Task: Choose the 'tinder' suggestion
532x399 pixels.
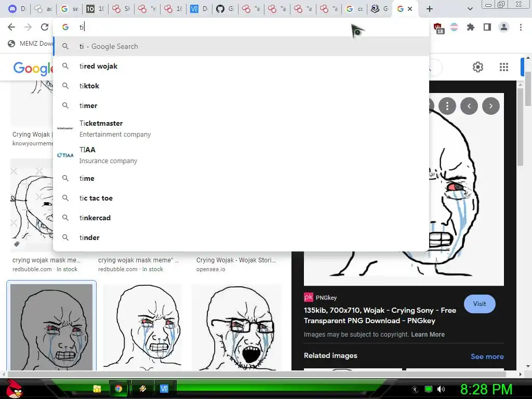Action: pos(241,237)
